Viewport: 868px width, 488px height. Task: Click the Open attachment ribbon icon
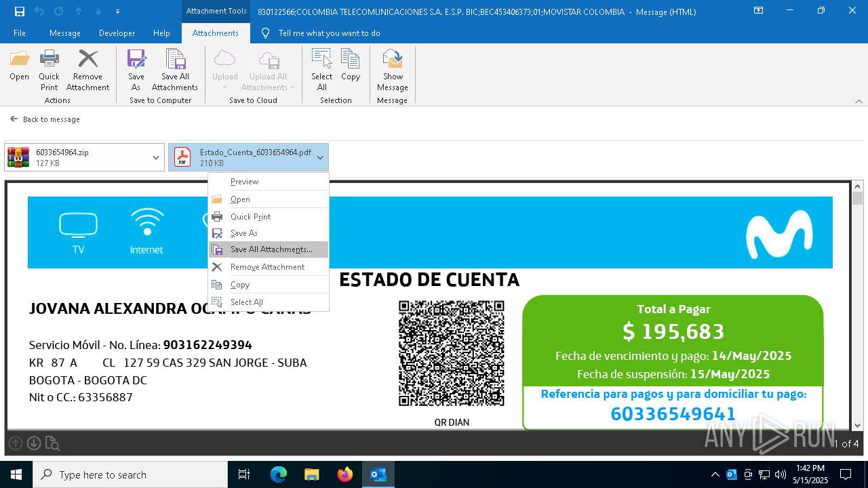tap(20, 66)
